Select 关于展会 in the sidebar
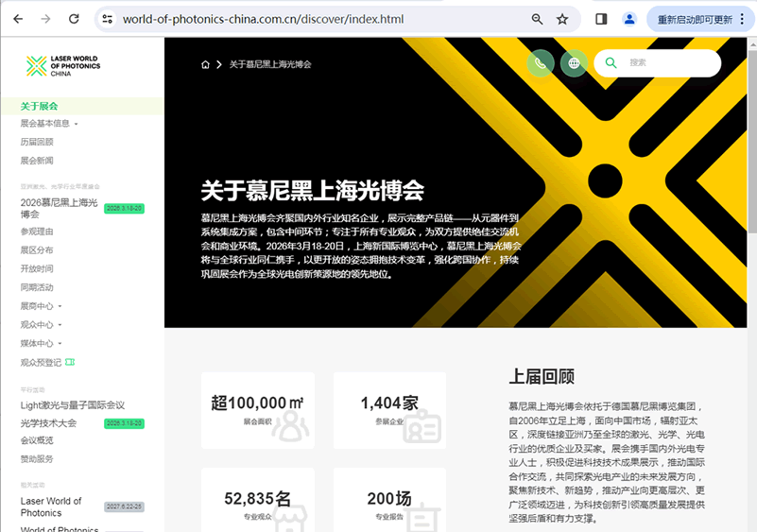757x532 pixels. tap(39, 106)
